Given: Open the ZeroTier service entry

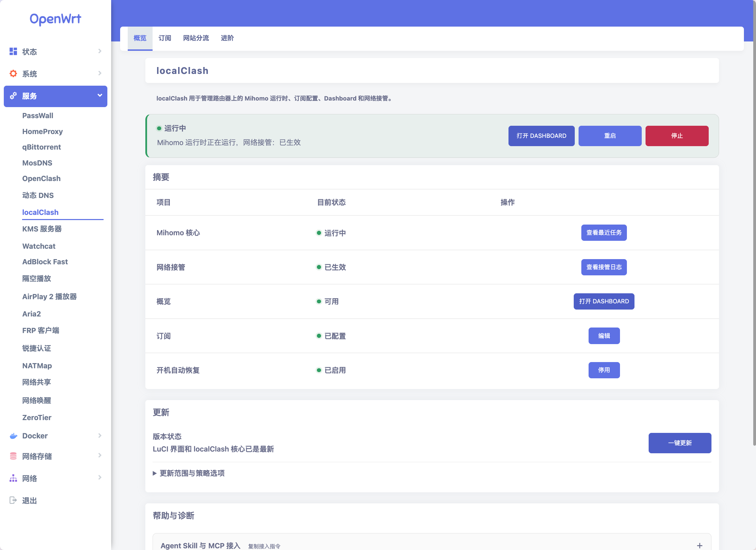Looking at the screenshot, I should (37, 418).
